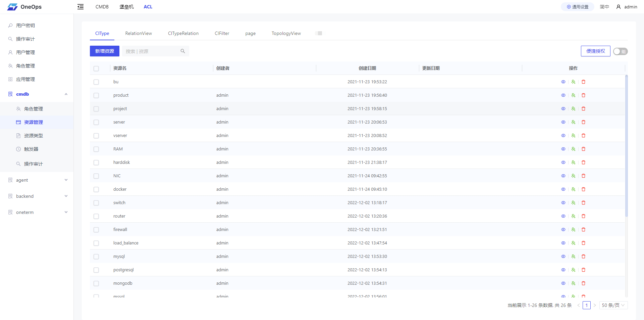View eye icon for load_balance row
The height and width of the screenshot is (320, 644).
563,243
